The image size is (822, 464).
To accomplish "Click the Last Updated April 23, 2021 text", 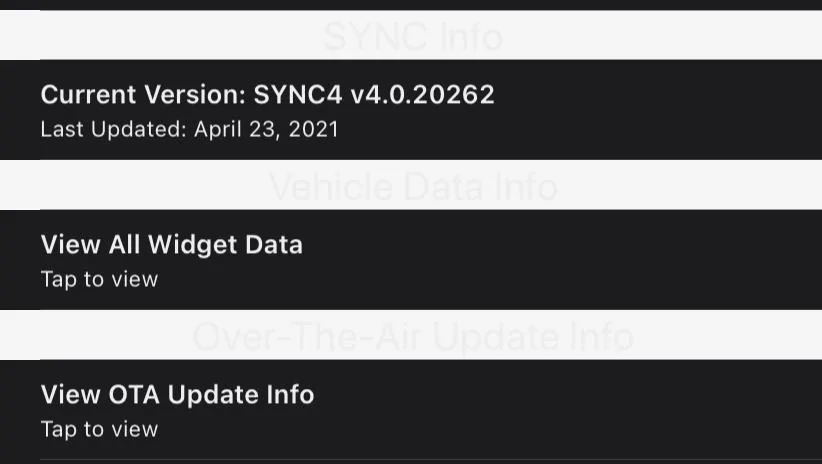I will (189, 130).
